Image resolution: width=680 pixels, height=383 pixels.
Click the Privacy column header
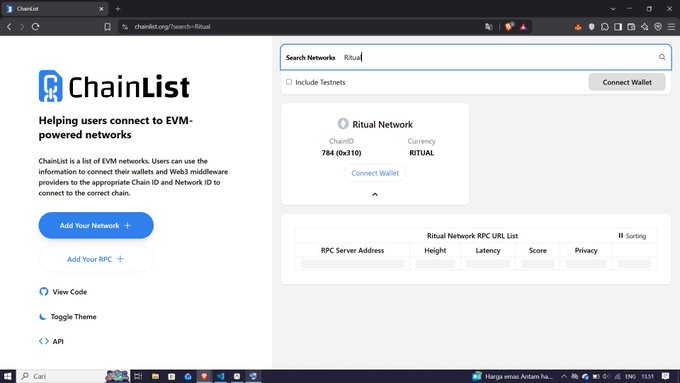point(586,250)
